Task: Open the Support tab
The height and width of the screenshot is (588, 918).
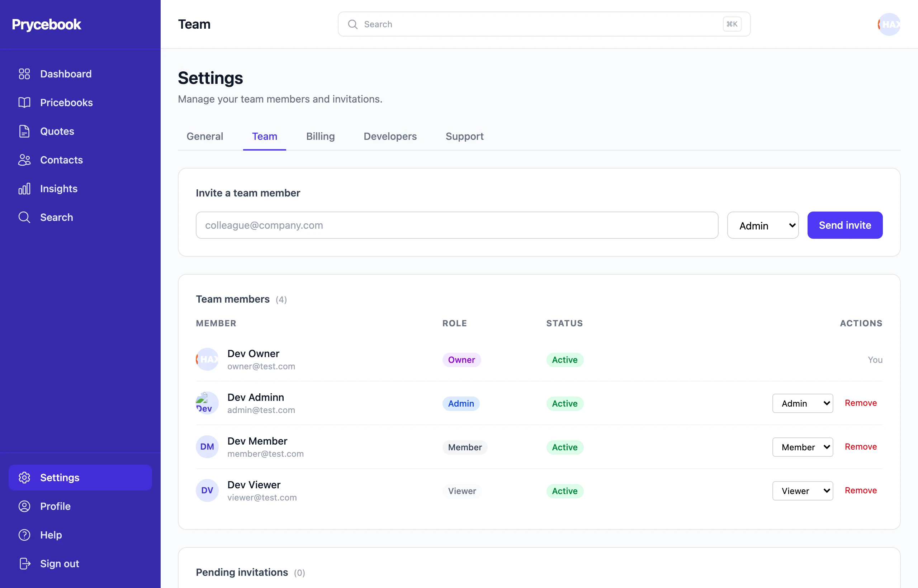Action: click(x=464, y=136)
